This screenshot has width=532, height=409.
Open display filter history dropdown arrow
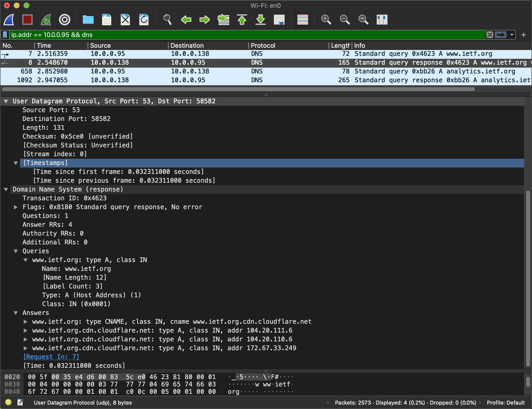[512, 35]
